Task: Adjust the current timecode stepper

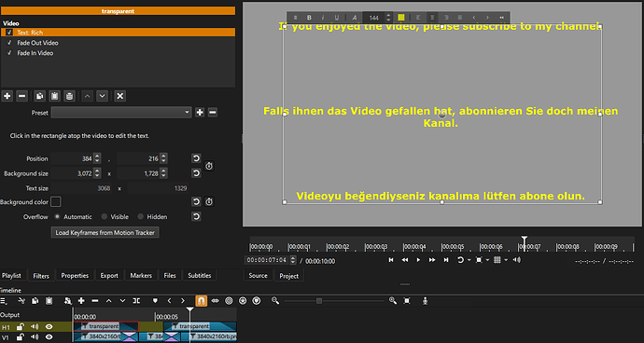Action: pos(292,260)
